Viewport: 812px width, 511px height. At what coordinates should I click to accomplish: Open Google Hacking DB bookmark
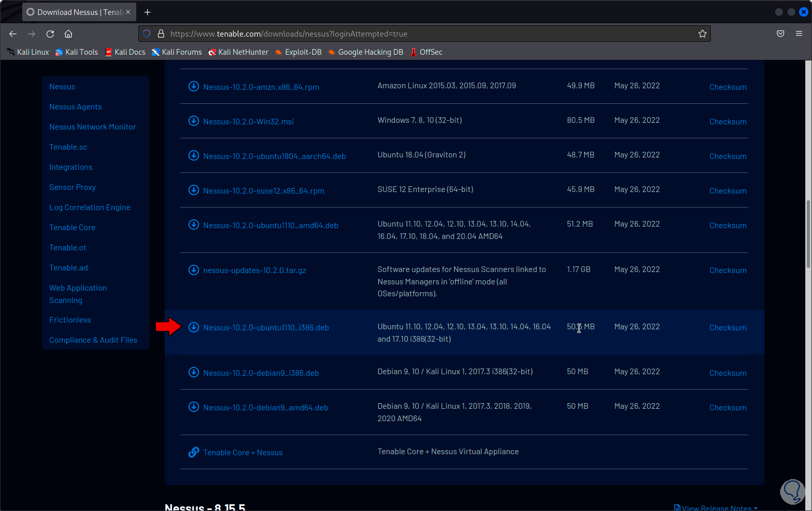(x=365, y=52)
